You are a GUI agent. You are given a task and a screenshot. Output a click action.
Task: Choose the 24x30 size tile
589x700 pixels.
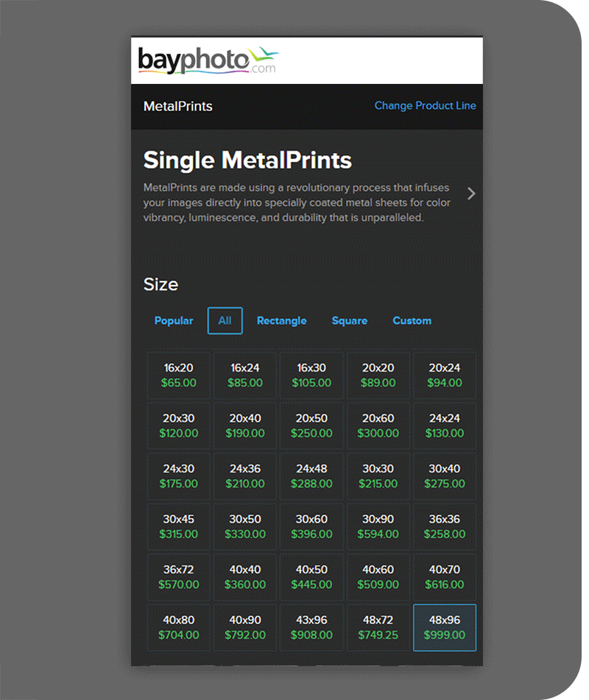tap(178, 476)
